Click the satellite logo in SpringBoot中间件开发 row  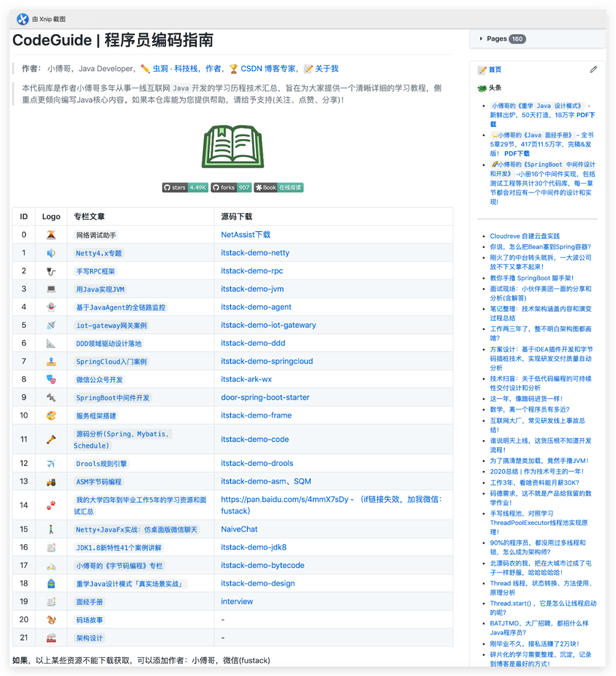coord(51,398)
